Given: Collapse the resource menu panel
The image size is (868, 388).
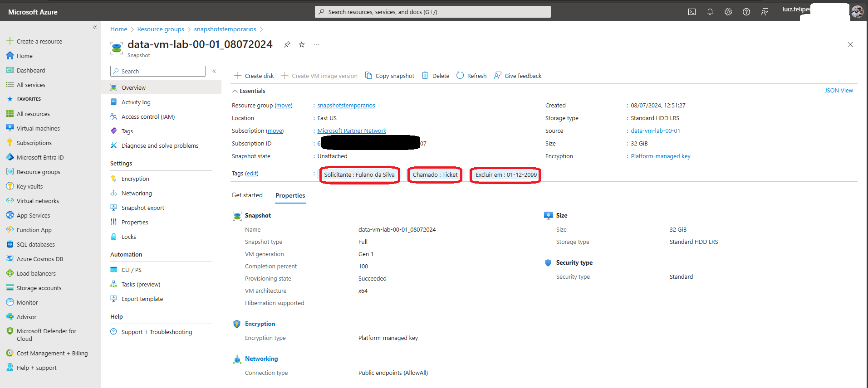Looking at the screenshot, I should pyautogui.click(x=214, y=71).
